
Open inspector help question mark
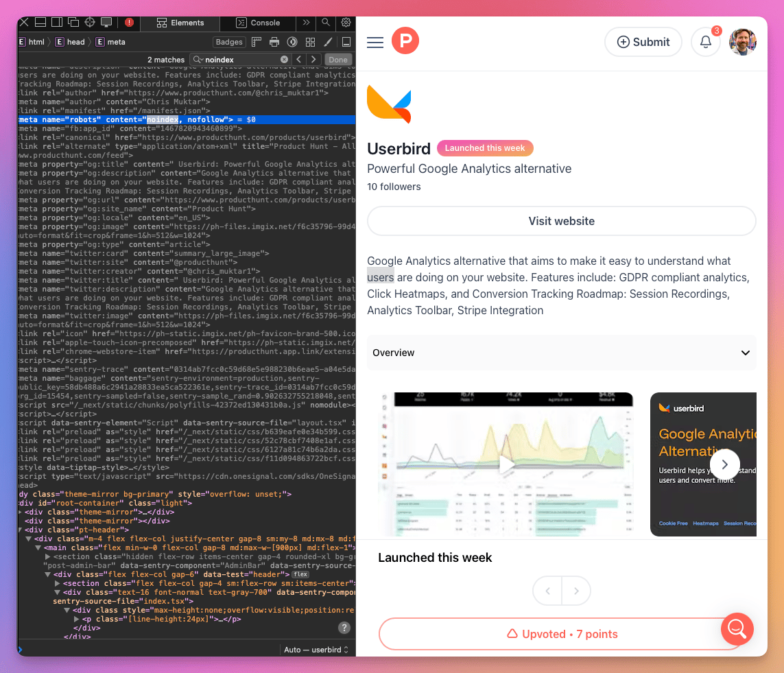344,628
